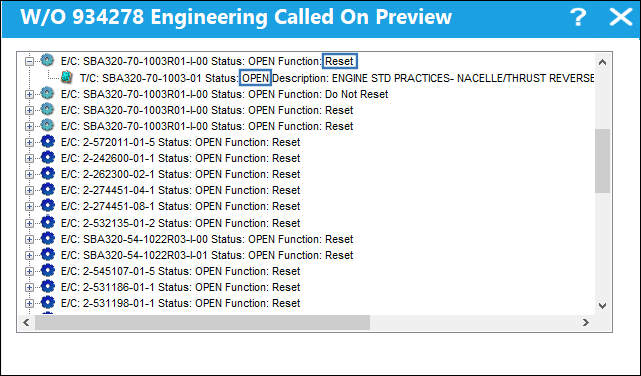
Task: Click the horizontal scrollbar left arrow
Action: (26, 322)
